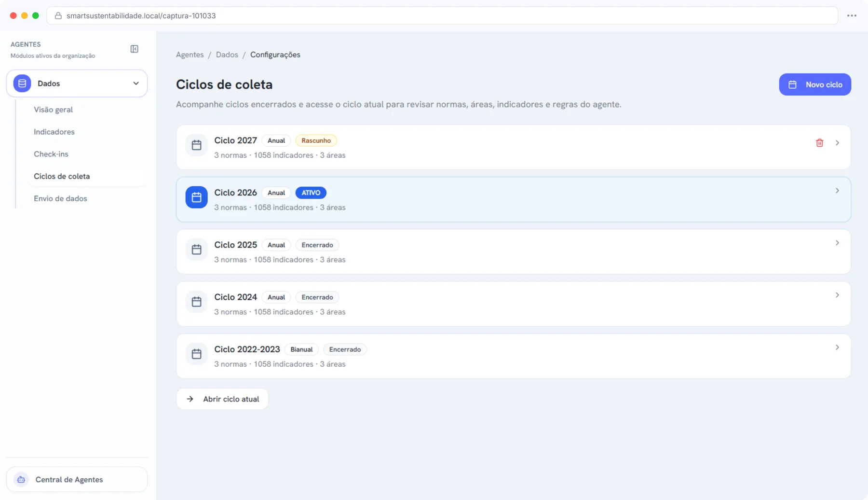Open Envio de dados menu item
The image size is (868, 500).
tap(60, 198)
